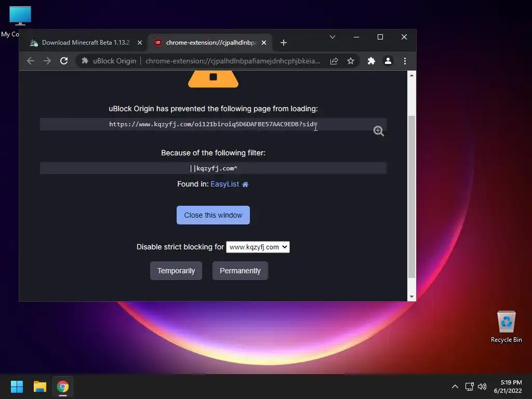Close the Download Minecraft Beta tab
The height and width of the screenshot is (399, 532).
tap(139, 43)
